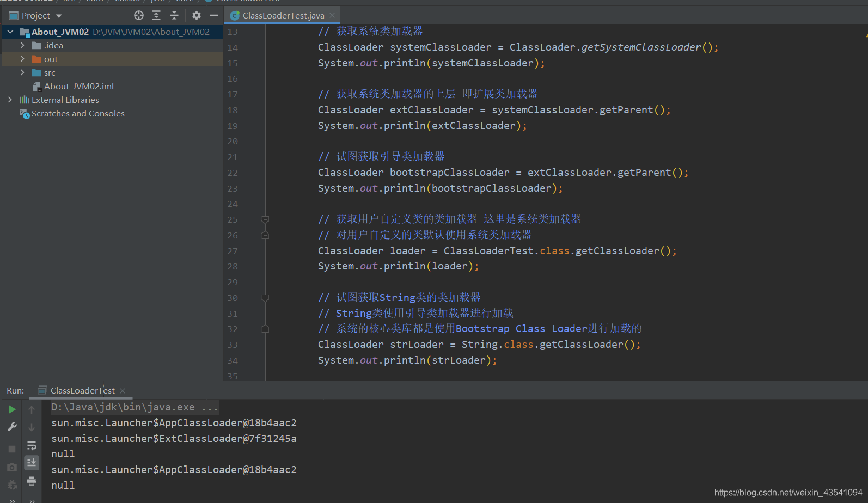This screenshot has height=503, width=868.
Task: Close the ClassLoaderTest.java editor tab
Action: coord(332,15)
